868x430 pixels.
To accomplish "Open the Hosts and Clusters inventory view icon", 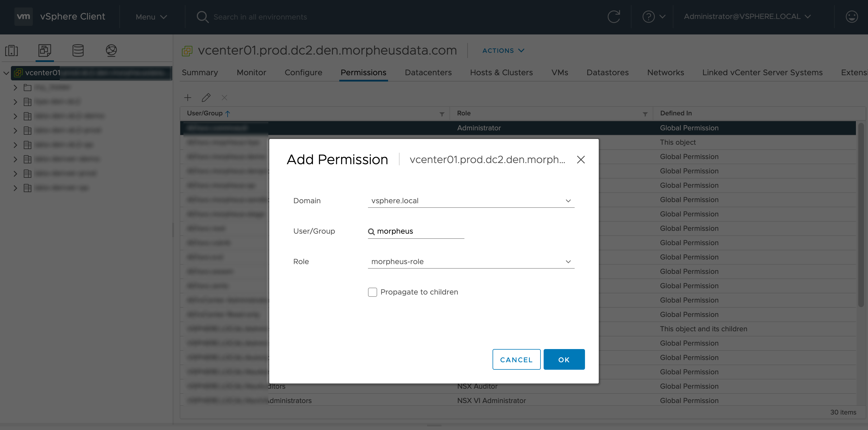I will (x=11, y=51).
